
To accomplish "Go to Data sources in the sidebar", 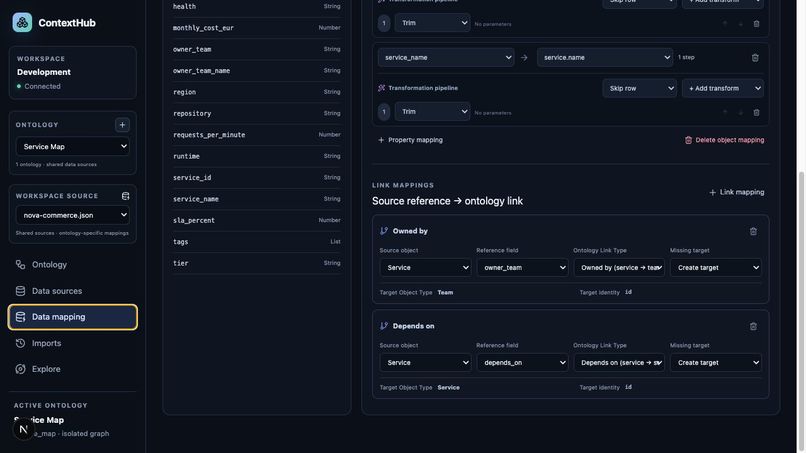I will click(72, 291).
